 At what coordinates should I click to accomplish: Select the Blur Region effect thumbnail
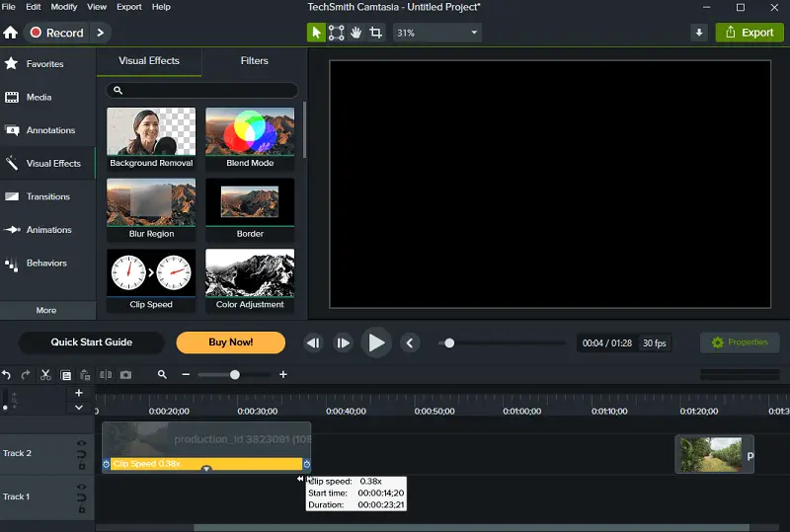151,209
